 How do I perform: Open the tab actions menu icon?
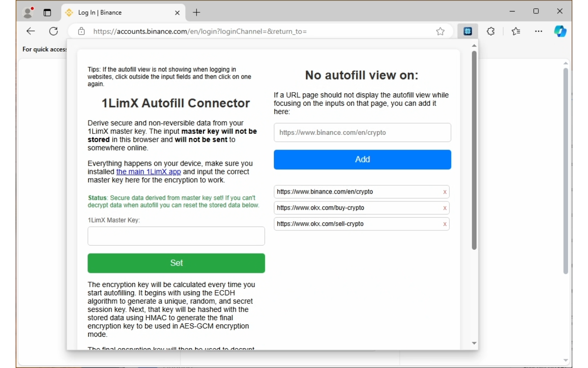click(47, 12)
